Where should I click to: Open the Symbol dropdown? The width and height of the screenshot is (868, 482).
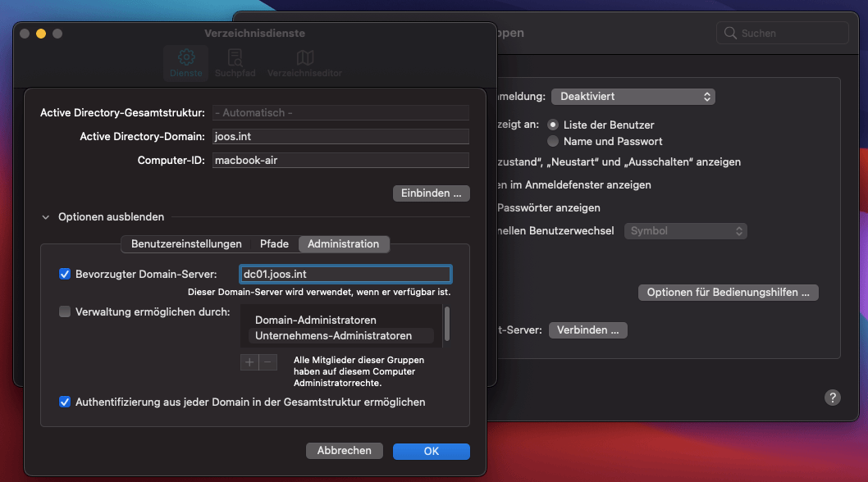click(685, 230)
